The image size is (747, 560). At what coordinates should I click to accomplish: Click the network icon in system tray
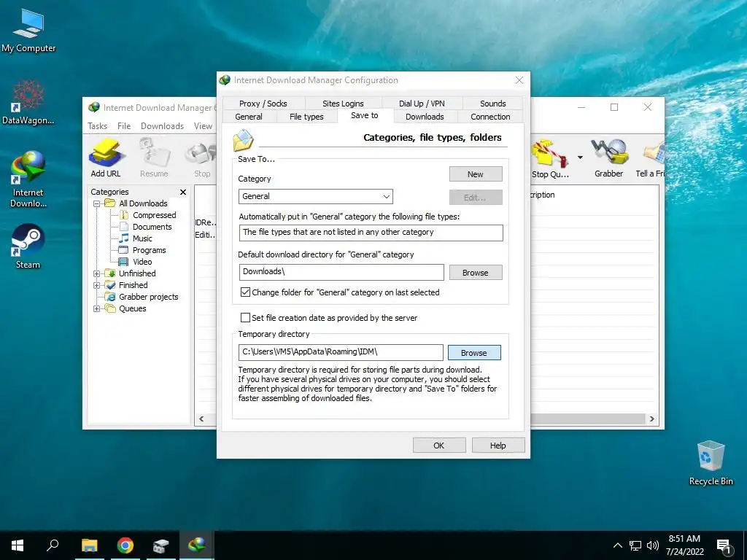635,545
